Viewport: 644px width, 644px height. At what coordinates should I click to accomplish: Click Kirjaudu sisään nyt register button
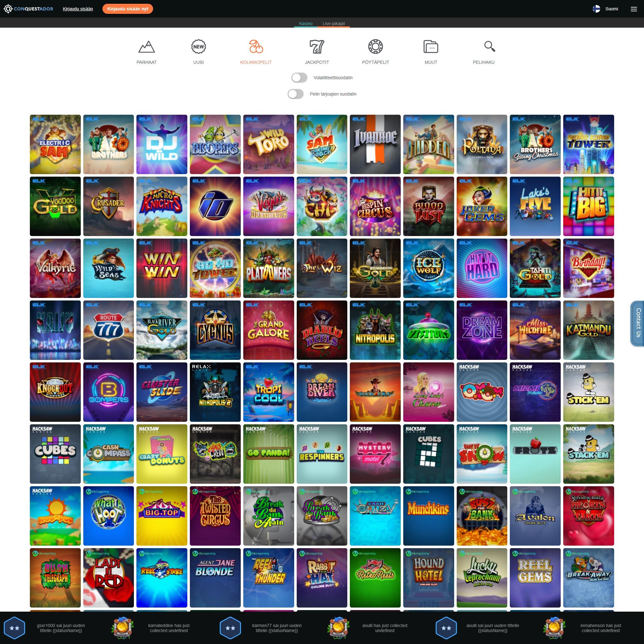point(128,9)
